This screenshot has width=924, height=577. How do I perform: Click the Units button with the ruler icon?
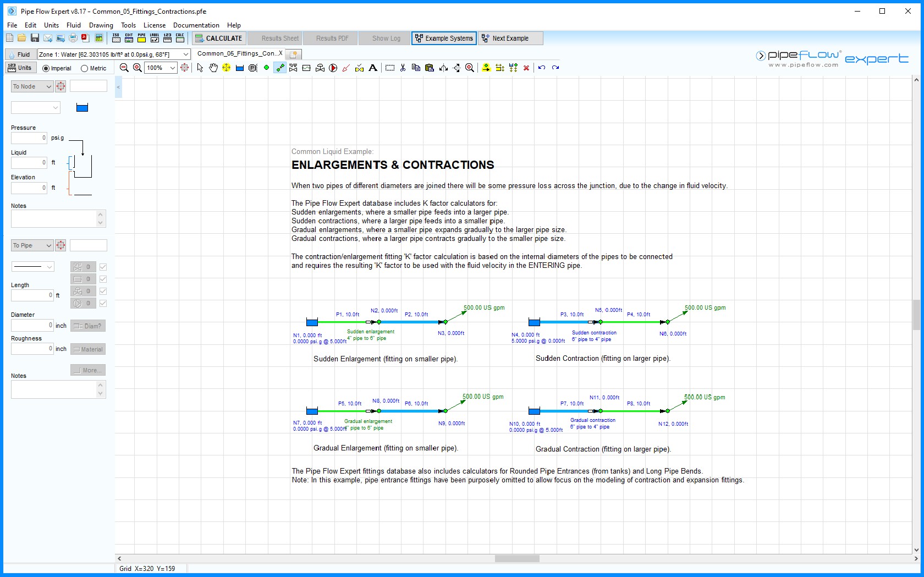point(20,68)
